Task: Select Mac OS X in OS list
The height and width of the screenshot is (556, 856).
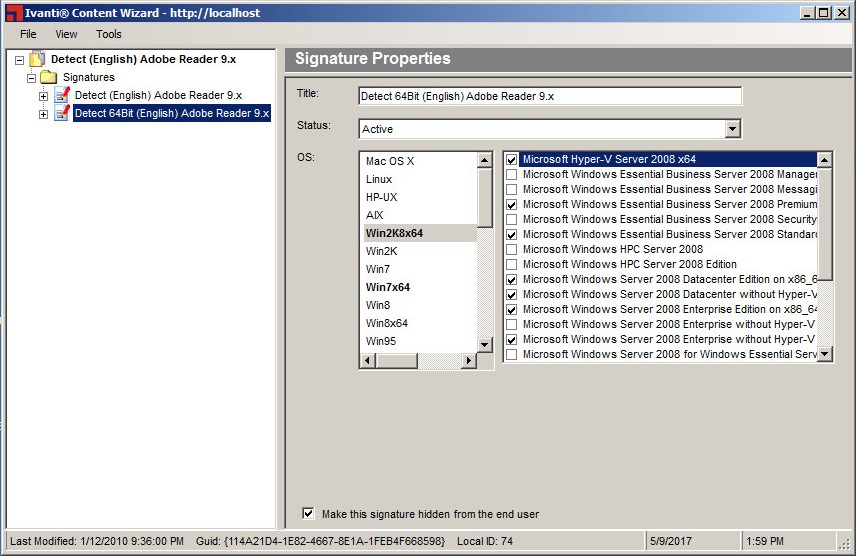Action: click(x=390, y=161)
